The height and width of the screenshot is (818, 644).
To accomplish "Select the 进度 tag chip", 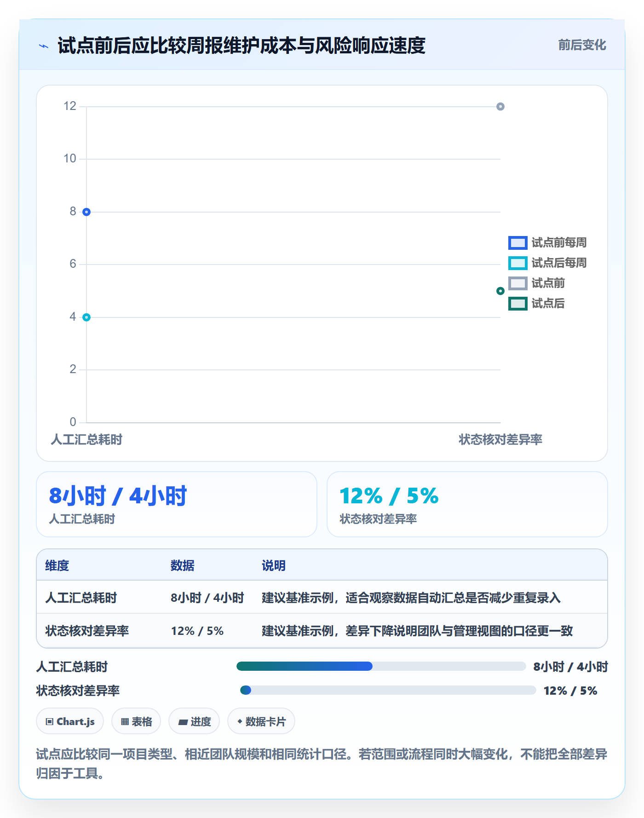I will 194,721.
